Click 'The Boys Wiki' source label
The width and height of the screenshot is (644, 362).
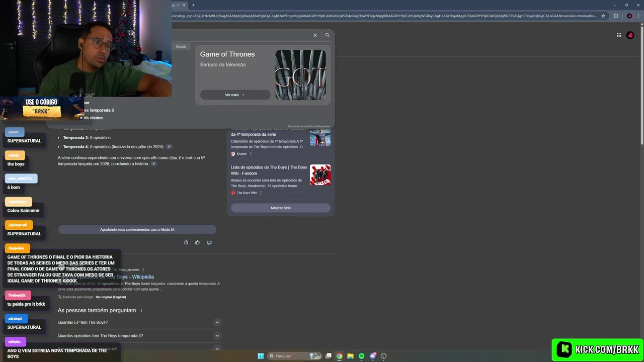point(247,193)
